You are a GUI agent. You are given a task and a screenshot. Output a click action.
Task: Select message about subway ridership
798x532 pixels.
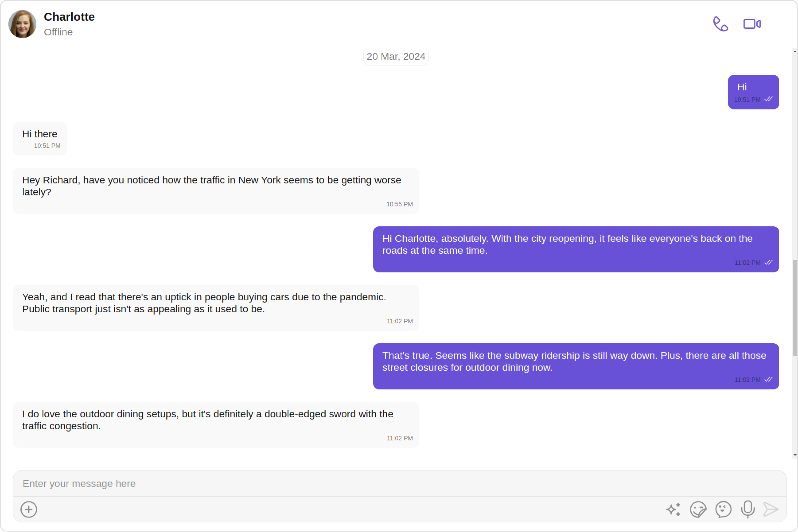click(576, 366)
